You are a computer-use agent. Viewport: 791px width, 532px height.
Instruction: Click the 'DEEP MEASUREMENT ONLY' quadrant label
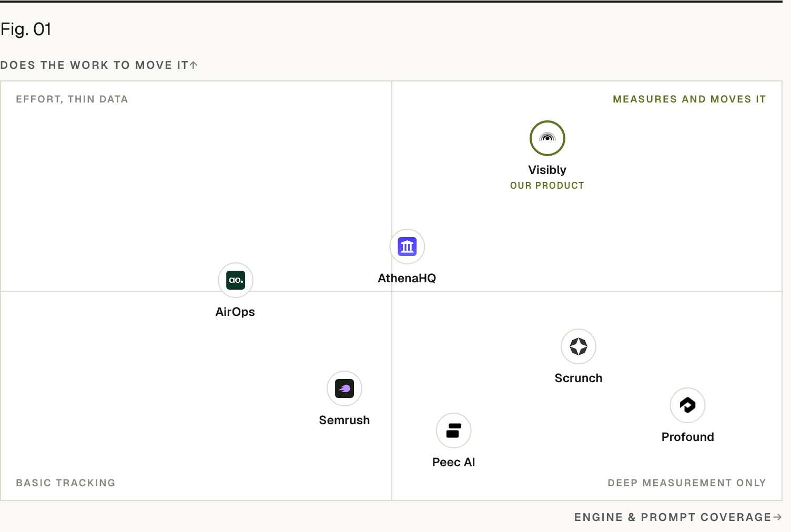pyautogui.click(x=687, y=483)
